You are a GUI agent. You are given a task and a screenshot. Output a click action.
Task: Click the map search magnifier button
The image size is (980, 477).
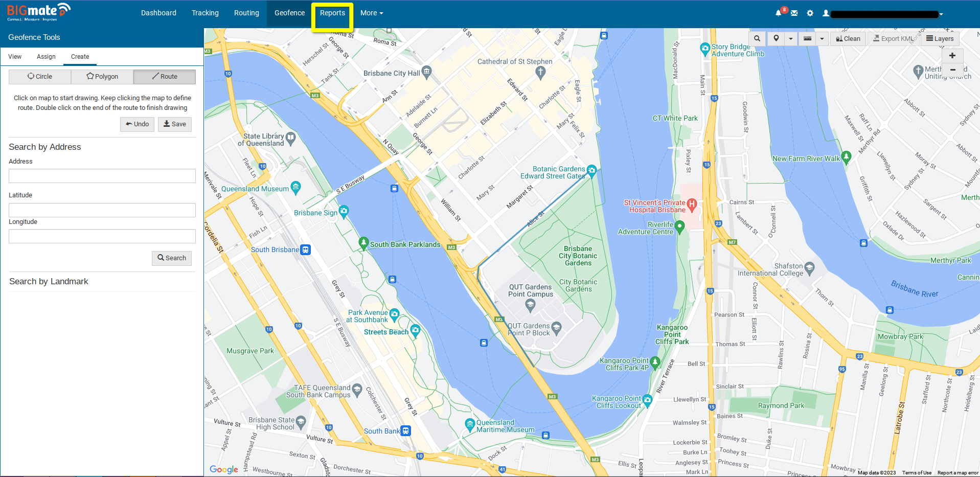click(757, 38)
